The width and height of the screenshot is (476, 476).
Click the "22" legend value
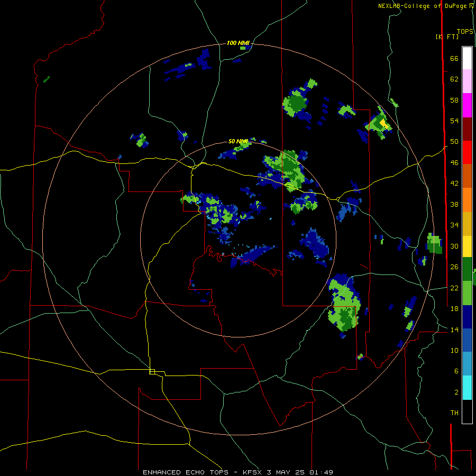[454, 288]
